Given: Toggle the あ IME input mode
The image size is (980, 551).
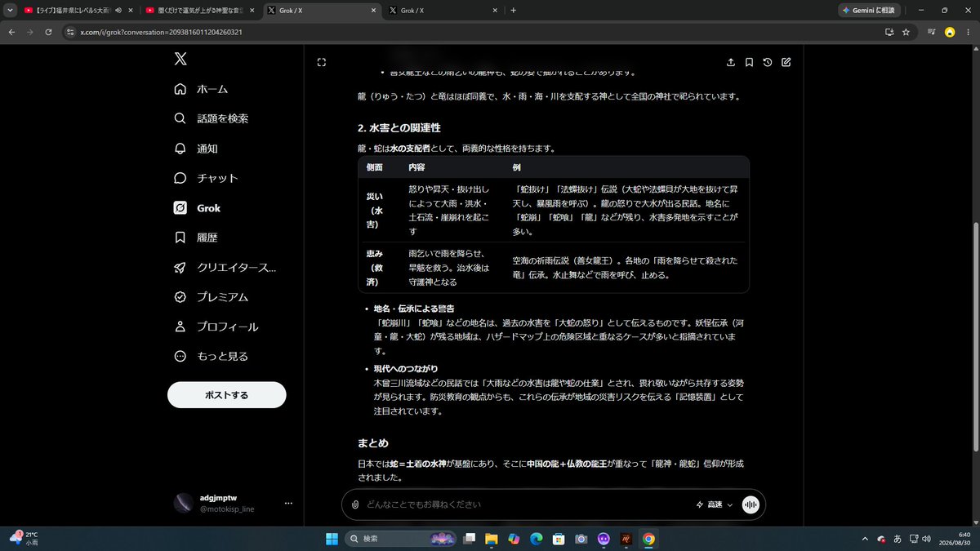Looking at the screenshot, I should tap(898, 539).
